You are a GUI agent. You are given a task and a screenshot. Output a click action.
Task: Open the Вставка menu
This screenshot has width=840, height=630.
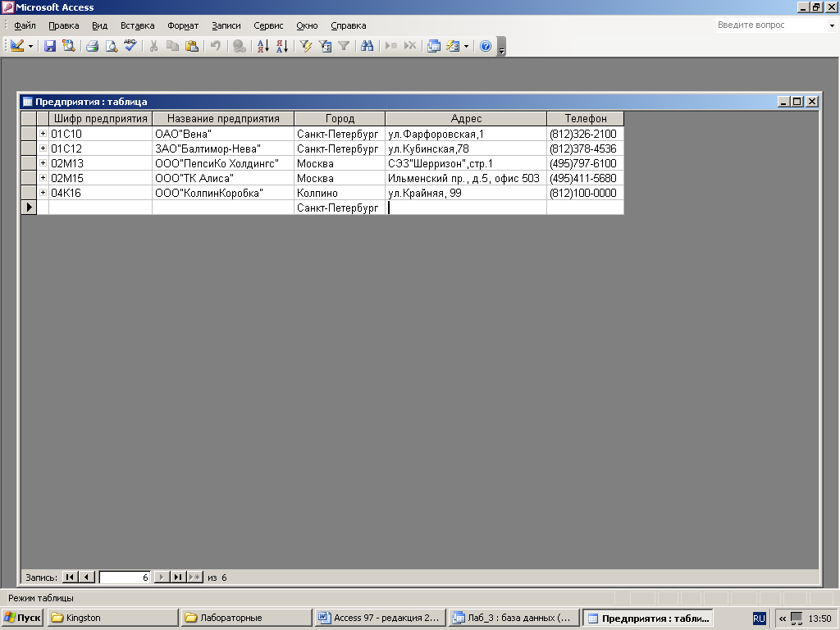tap(137, 25)
